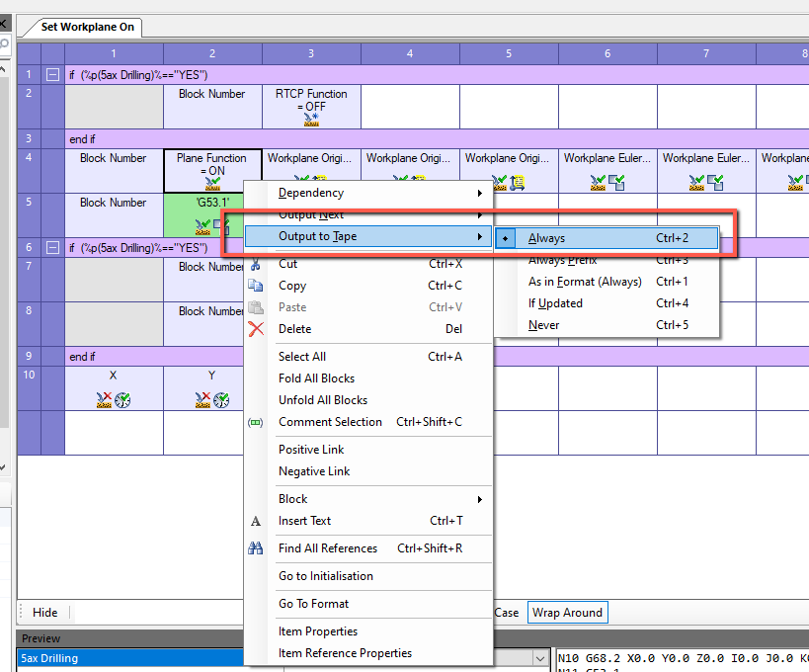Click RTCP Function cell status icon
This screenshot has height=672, width=809.
[311, 120]
